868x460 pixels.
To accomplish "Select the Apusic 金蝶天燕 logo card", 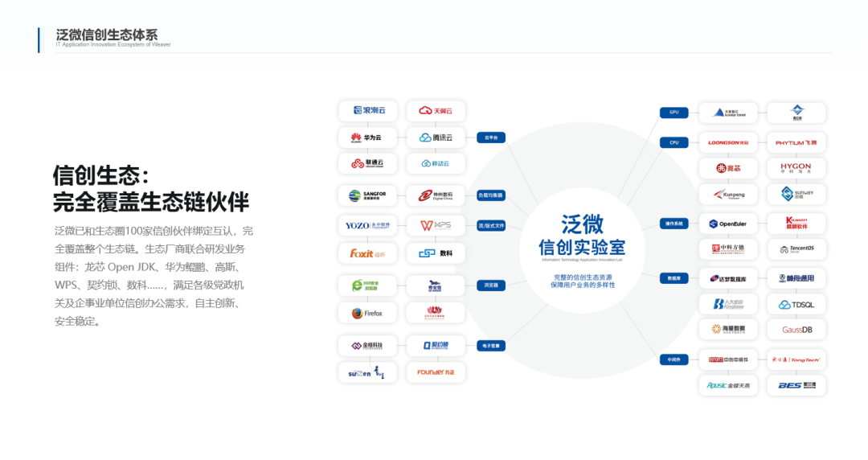I will pyautogui.click(x=728, y=385).
